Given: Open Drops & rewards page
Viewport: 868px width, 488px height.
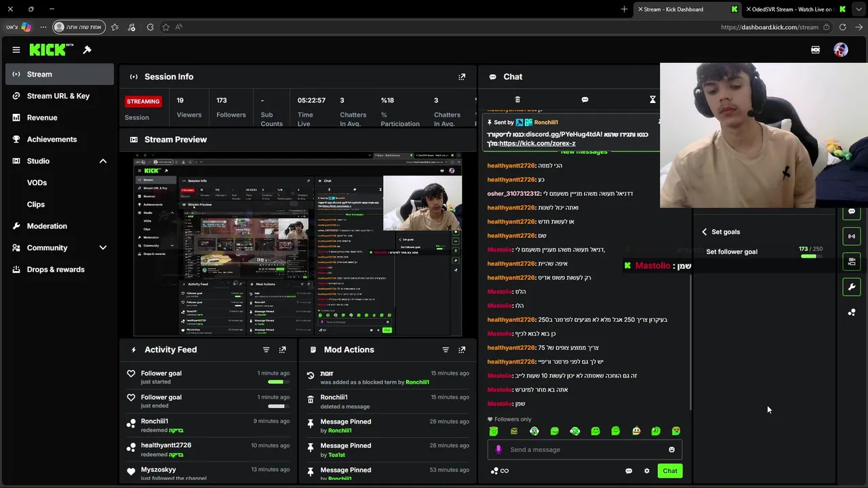Looking at the screenshot, I should coord(60,270).
